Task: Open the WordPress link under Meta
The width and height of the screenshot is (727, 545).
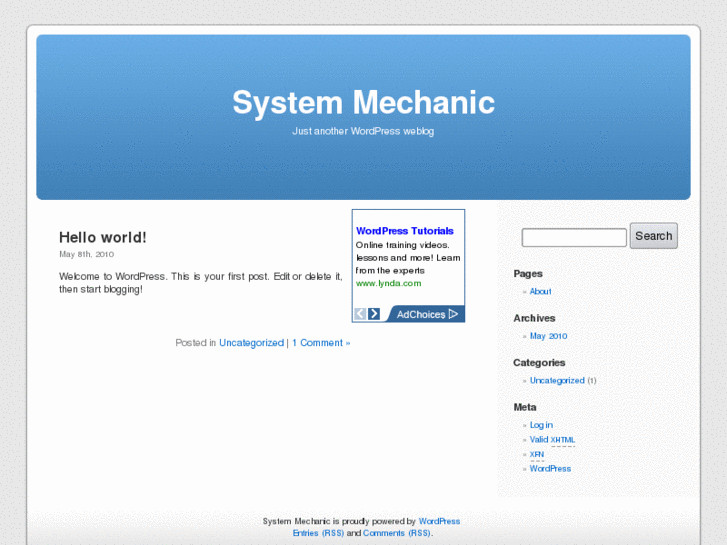Action: point(550,469)
